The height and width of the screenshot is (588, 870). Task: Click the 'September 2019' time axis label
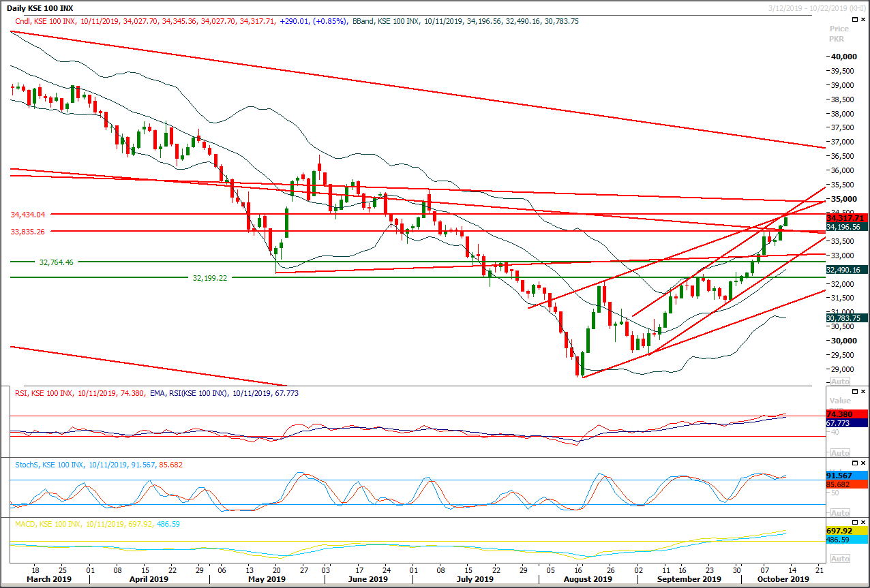(689, 579)
